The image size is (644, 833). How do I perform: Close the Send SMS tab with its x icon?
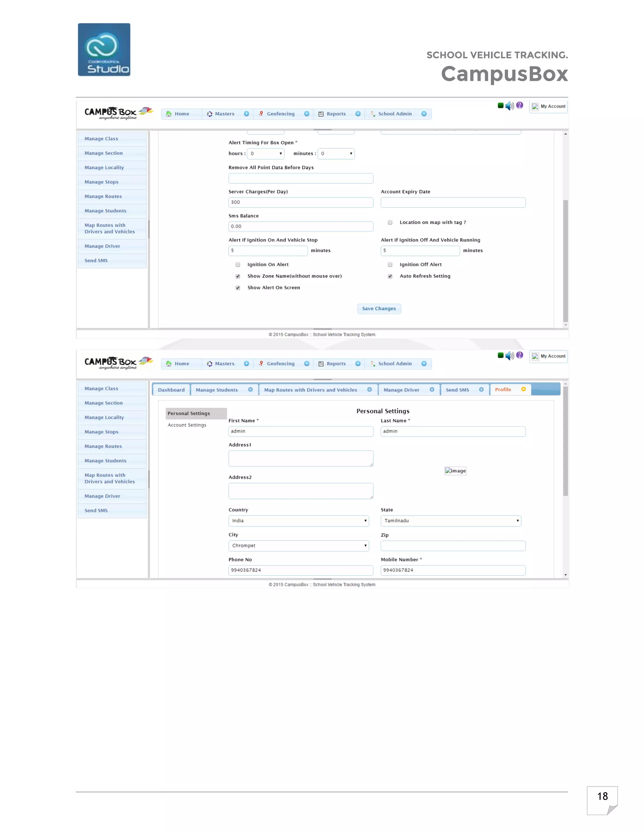[x=481, y=389]
